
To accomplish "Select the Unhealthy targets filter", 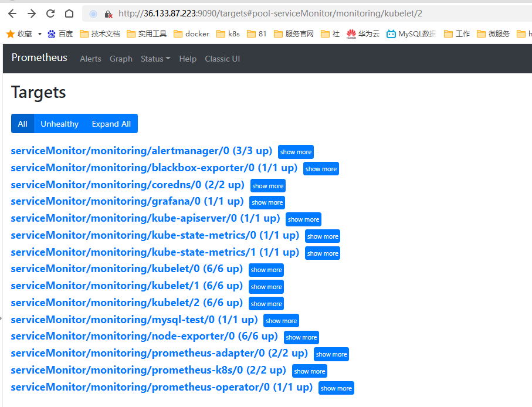I will coord(60,124).
